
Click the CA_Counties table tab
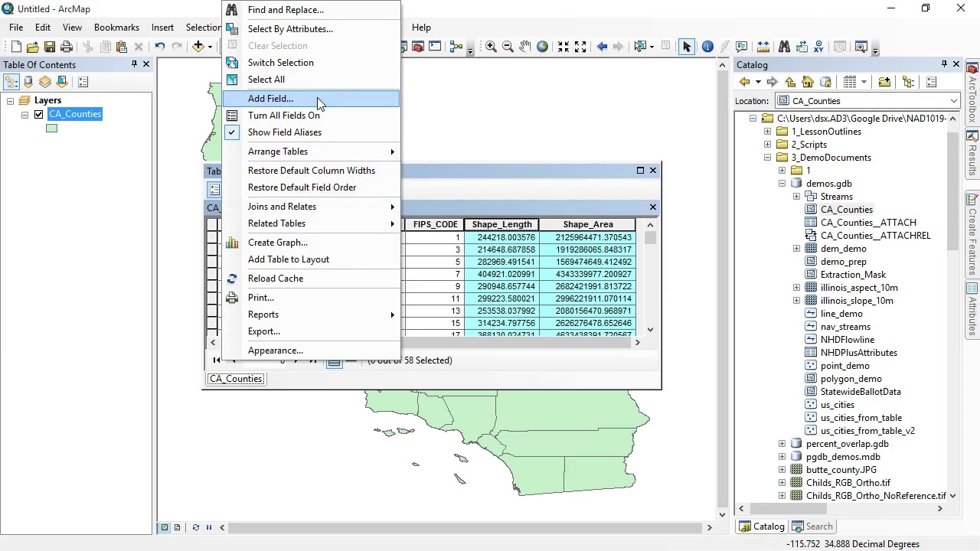tap(236, 379)
